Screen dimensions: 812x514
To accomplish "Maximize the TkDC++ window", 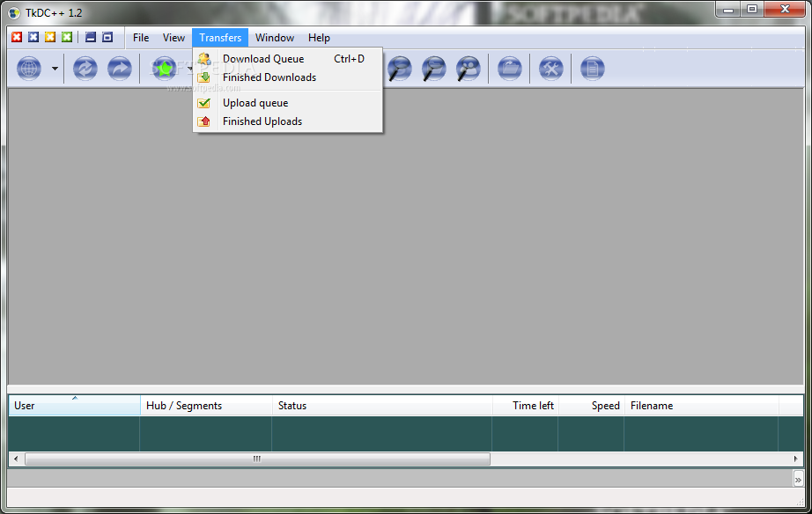I will click(x=752, y=10).
